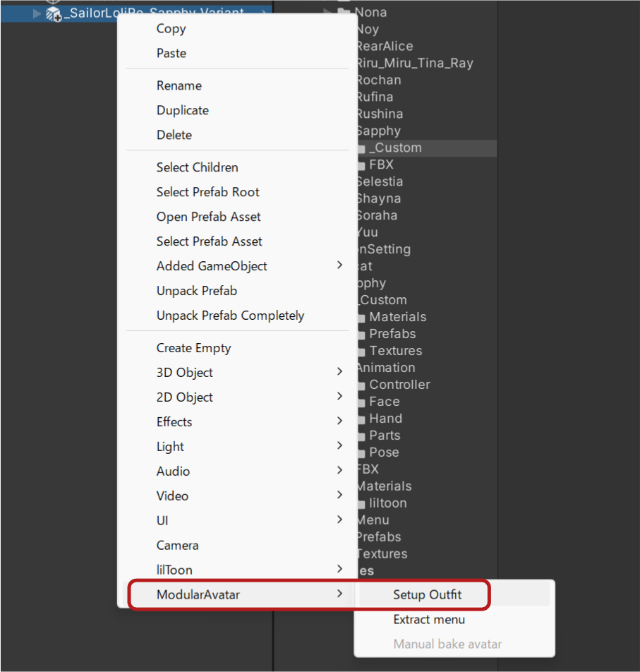Select the Riru_Miru_Tina_Ray folder
640x672 pixels.
(x=415, y=64)
